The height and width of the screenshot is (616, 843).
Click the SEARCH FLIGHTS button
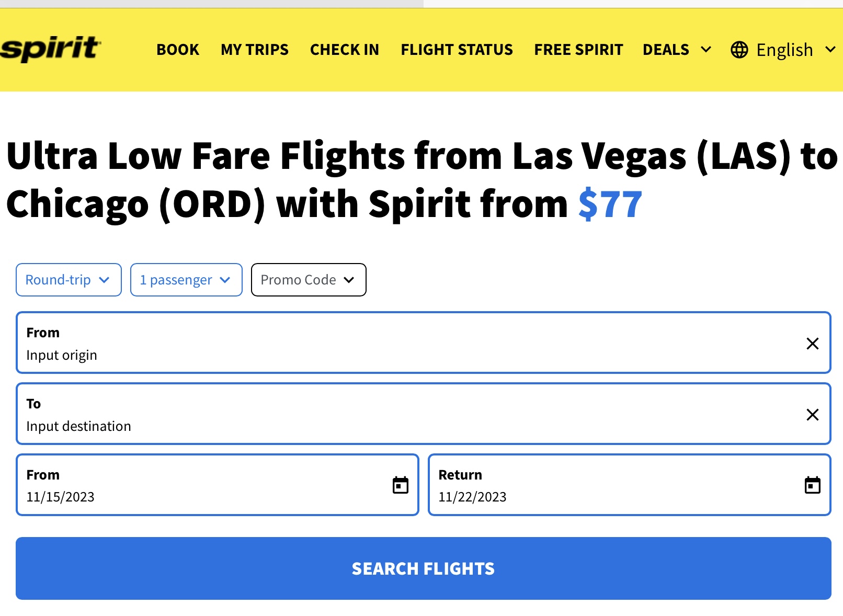(423, 568)
